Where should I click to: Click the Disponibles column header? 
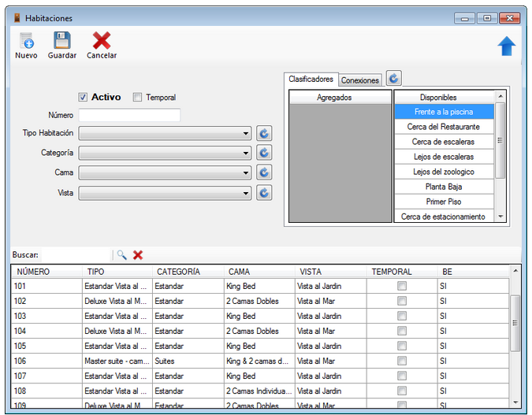point(445,98)
